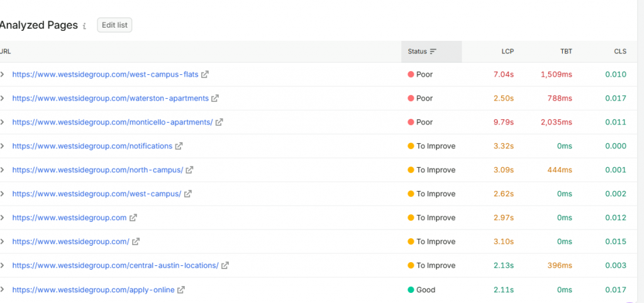Click the waterston-apartments URL link
The image size is (644, 303).
point(110,98)
